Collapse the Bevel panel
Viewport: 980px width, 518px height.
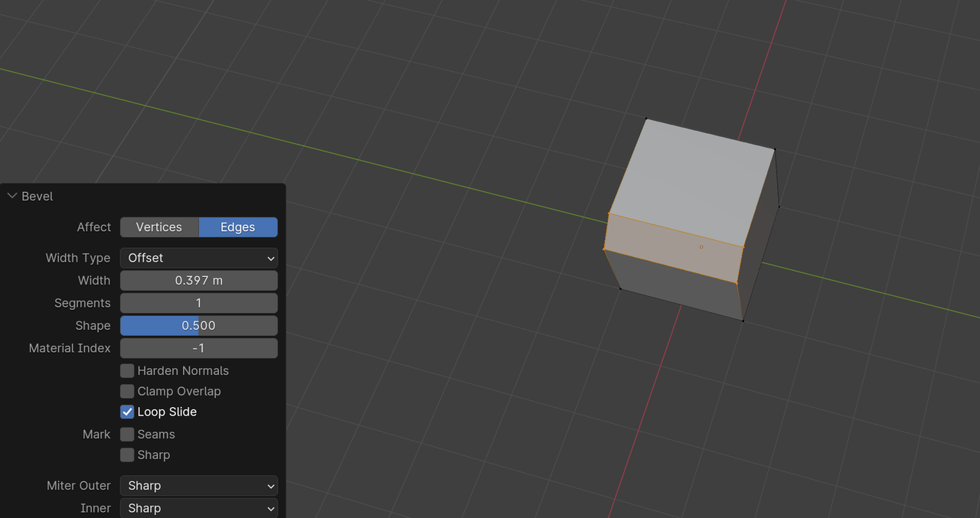click(x=12, y=196)
